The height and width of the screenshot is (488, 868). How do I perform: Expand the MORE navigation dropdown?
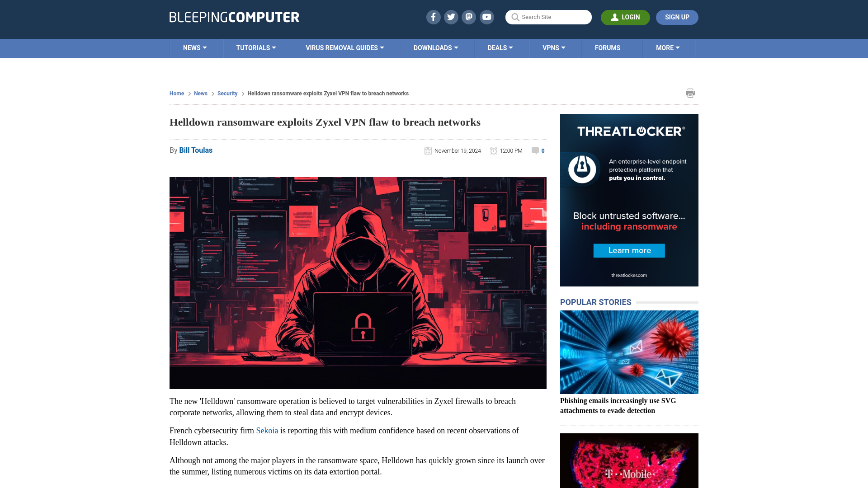(x=668, y=47)
